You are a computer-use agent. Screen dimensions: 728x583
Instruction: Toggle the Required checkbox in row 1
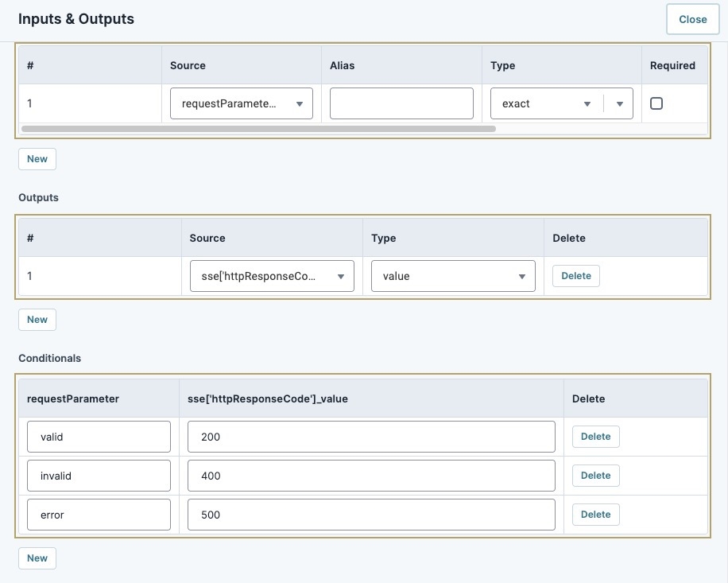pyautogui.click(x=656, y=103)
